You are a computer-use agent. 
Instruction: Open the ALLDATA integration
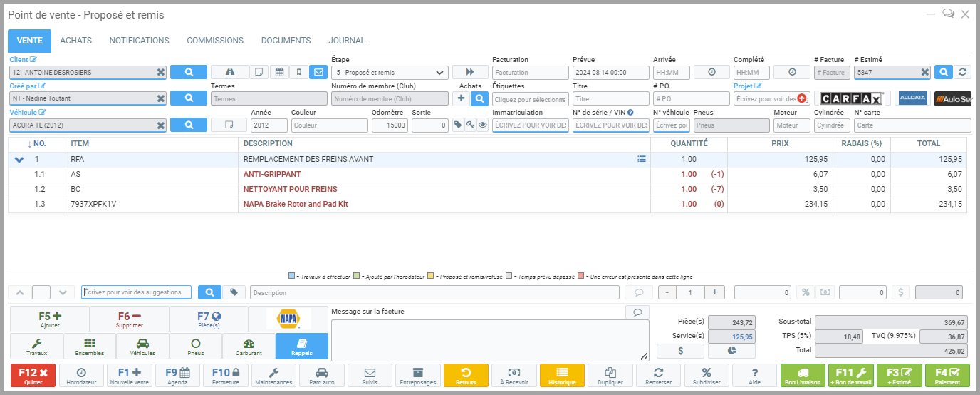pyautogui.click(x=913, y=98)
